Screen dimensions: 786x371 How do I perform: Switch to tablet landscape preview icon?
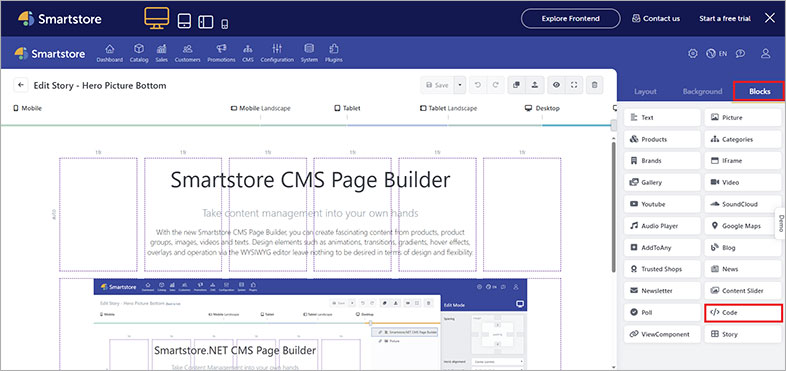[x=206, y=22]
